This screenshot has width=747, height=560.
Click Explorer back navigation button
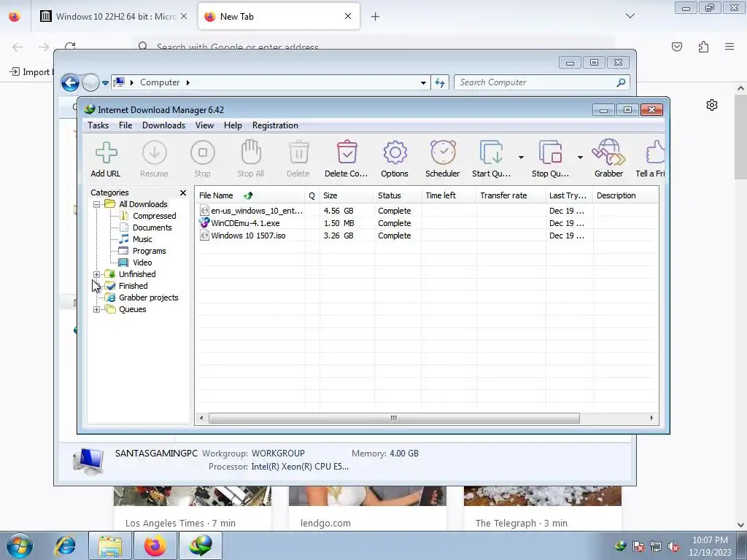(x=70, y=83)
